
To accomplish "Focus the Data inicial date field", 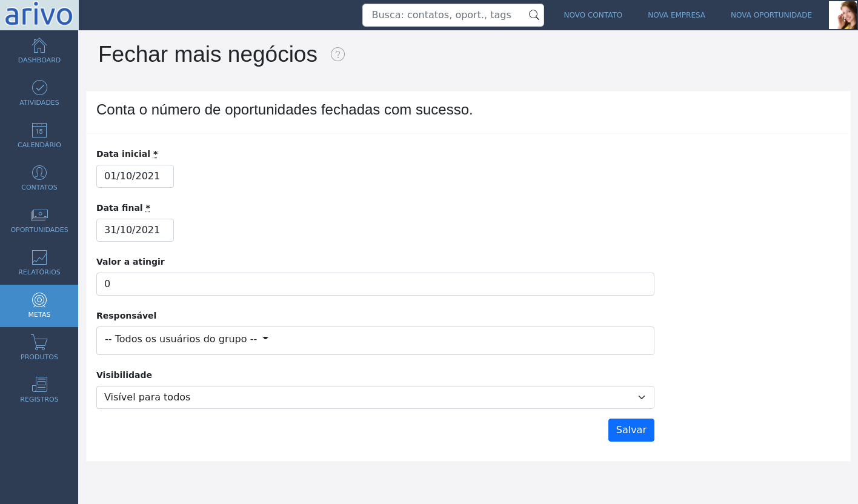I will 135,176.
